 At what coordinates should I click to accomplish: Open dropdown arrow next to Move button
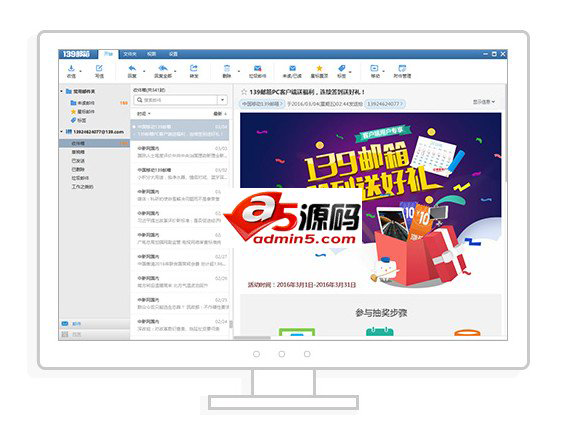coord(383,71)
